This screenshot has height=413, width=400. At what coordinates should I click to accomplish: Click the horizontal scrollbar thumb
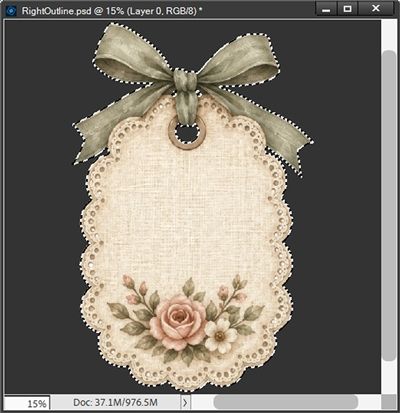[286, 402]
